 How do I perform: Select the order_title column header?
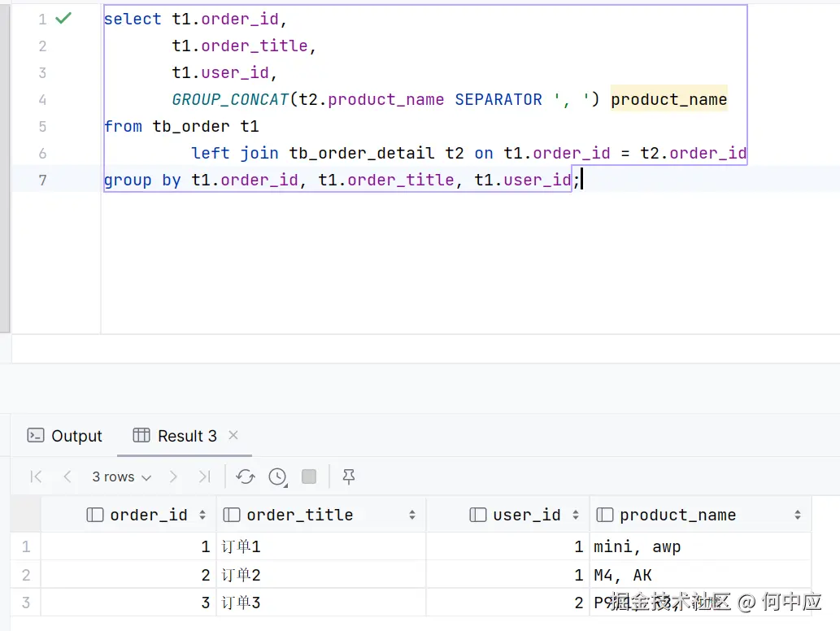(321, 515)
